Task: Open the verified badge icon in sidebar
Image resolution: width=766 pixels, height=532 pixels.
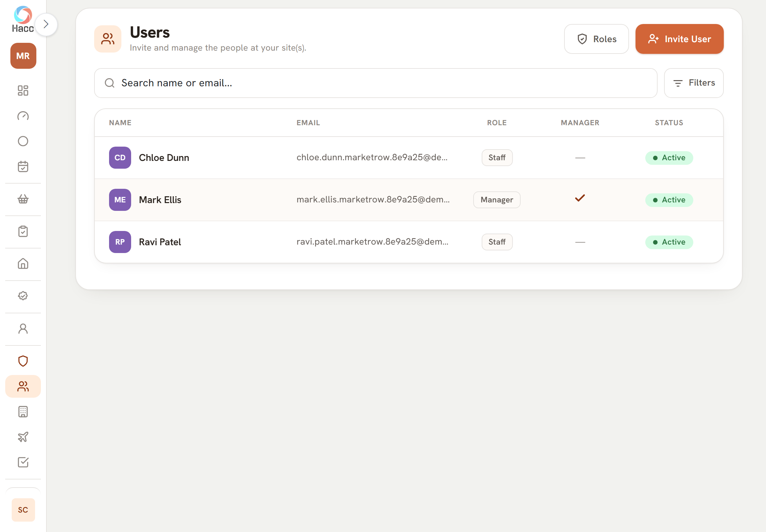Action: point(23,296)
